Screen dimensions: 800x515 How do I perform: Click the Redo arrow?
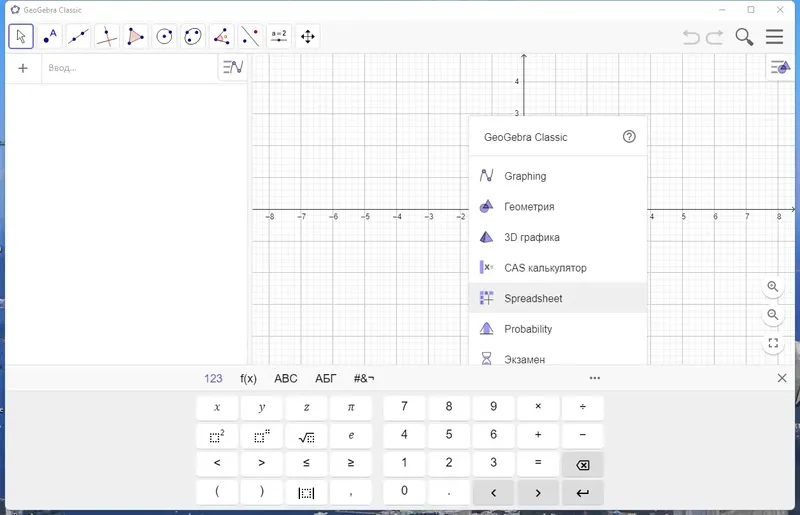click(x=715, y=37)
